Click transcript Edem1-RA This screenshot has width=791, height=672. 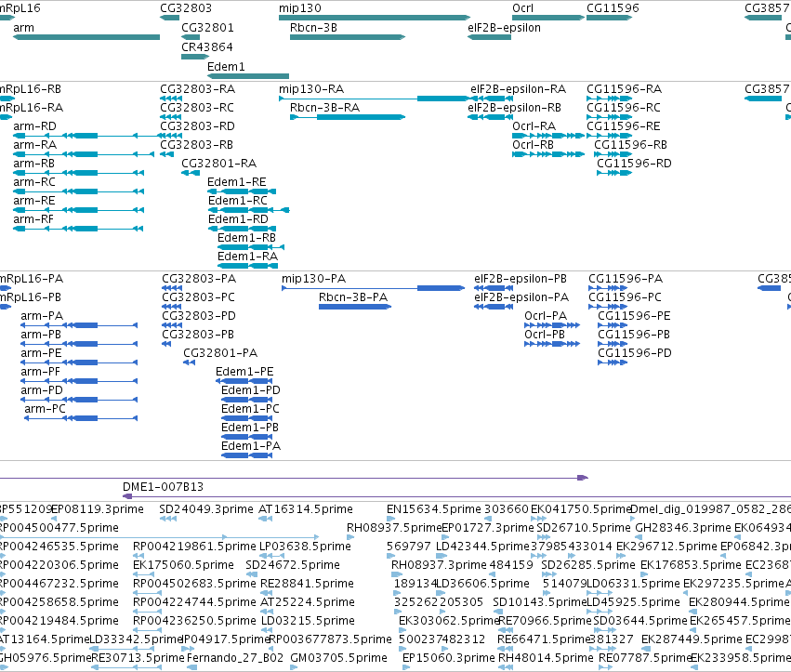pos(246,266)
